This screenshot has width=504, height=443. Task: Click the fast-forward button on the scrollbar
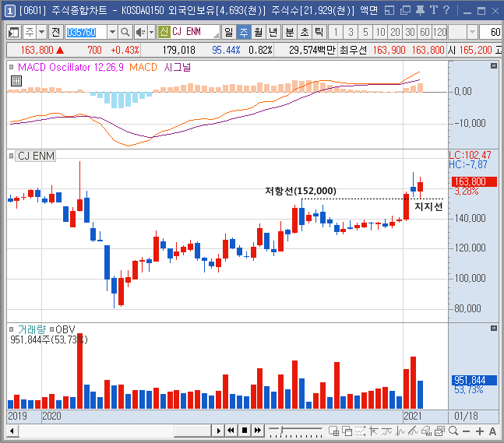(258, 431)
